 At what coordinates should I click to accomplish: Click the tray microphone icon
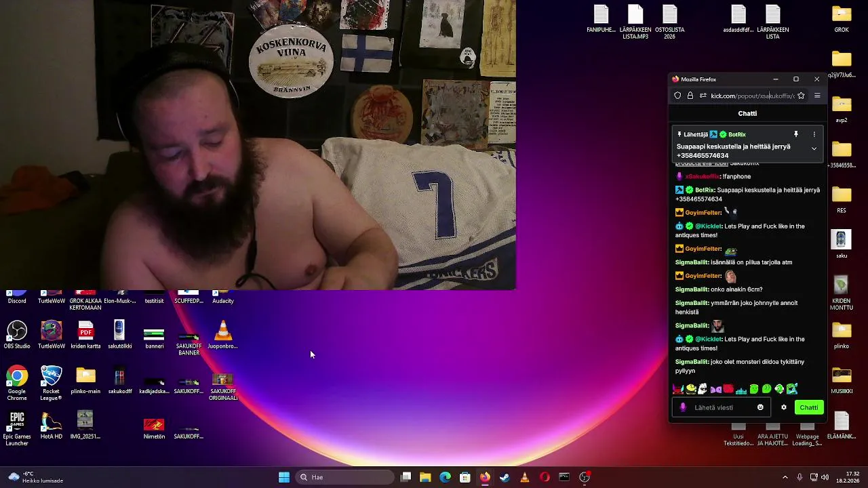coord(800,477)
